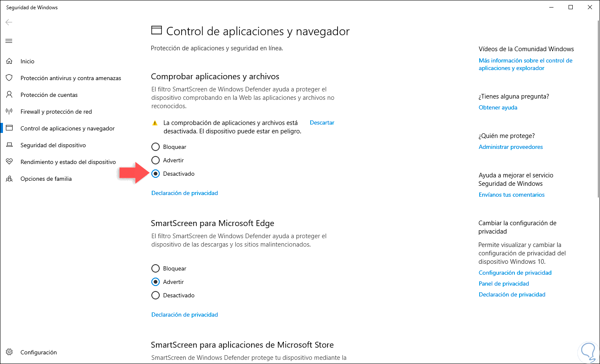Open the hamburger navigation menu icon
The height and width of the screenshot is (364, 600).
pyautogui.click(x=9, y=41)
